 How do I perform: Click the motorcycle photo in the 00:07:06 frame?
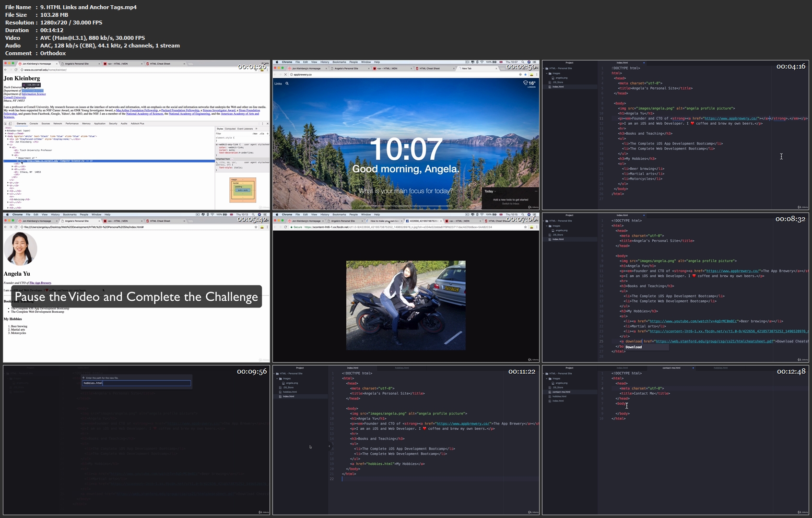click(406, 306)
